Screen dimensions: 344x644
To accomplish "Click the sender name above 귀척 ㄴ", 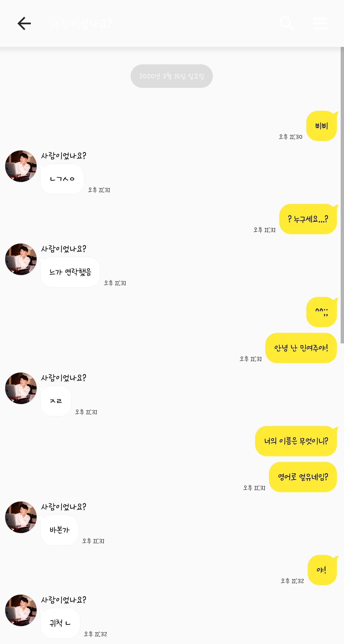I will coord(63,600).
